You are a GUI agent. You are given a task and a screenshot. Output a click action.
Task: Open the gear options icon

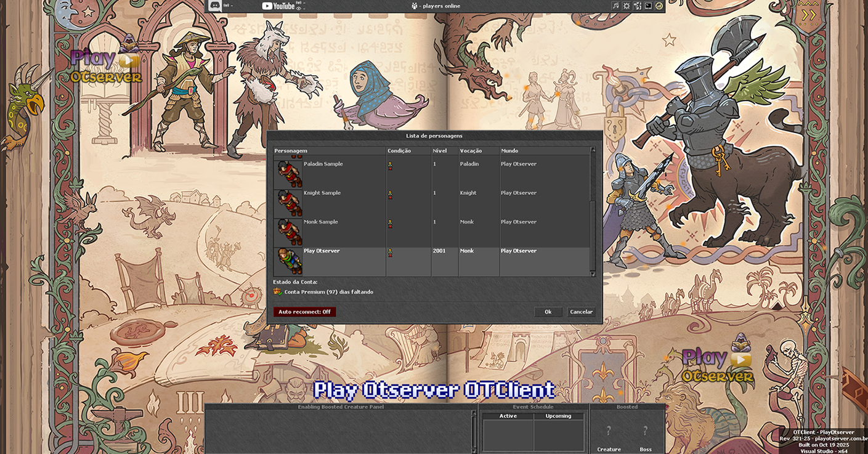(627, 6)
